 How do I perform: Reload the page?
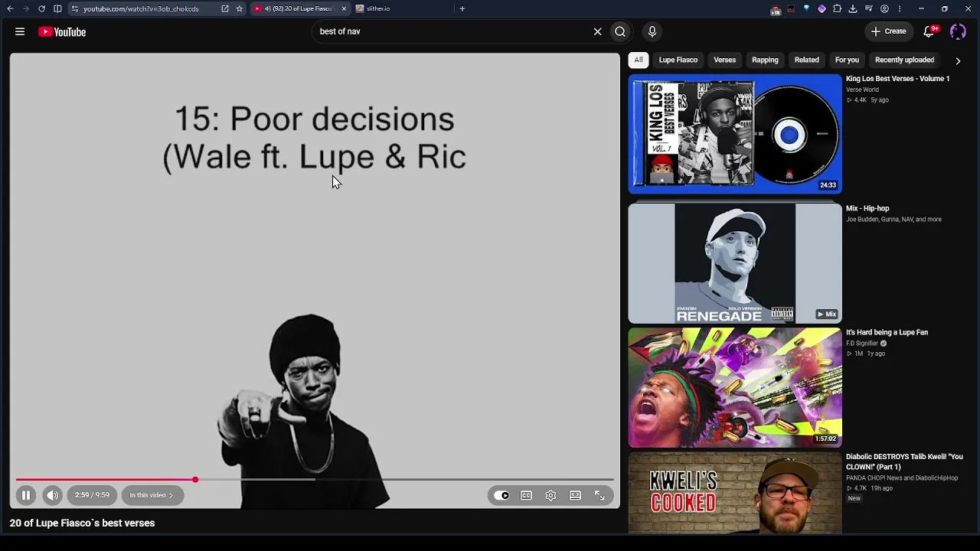coord(41,8)
